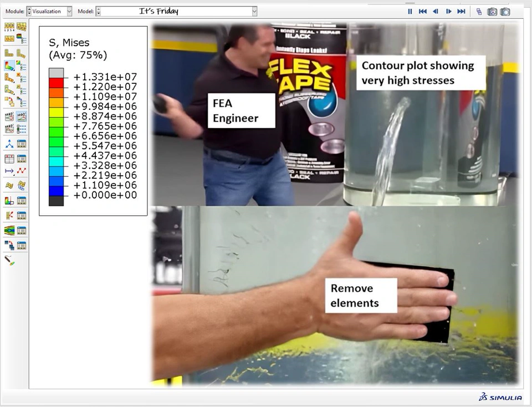This screenshot has width=532, height=407.
Task: Open Superimpose Options layered checklist icon
Action: coord(22,102)
